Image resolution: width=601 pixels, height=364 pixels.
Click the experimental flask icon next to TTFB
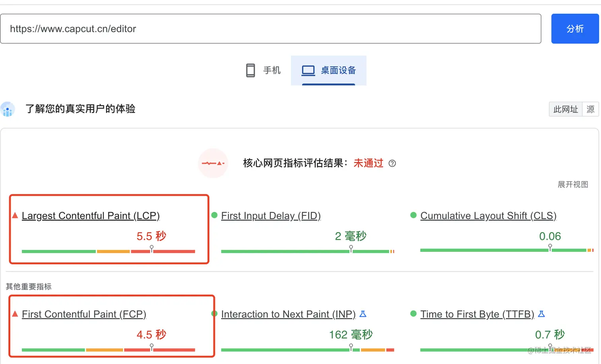click(541, 314)
